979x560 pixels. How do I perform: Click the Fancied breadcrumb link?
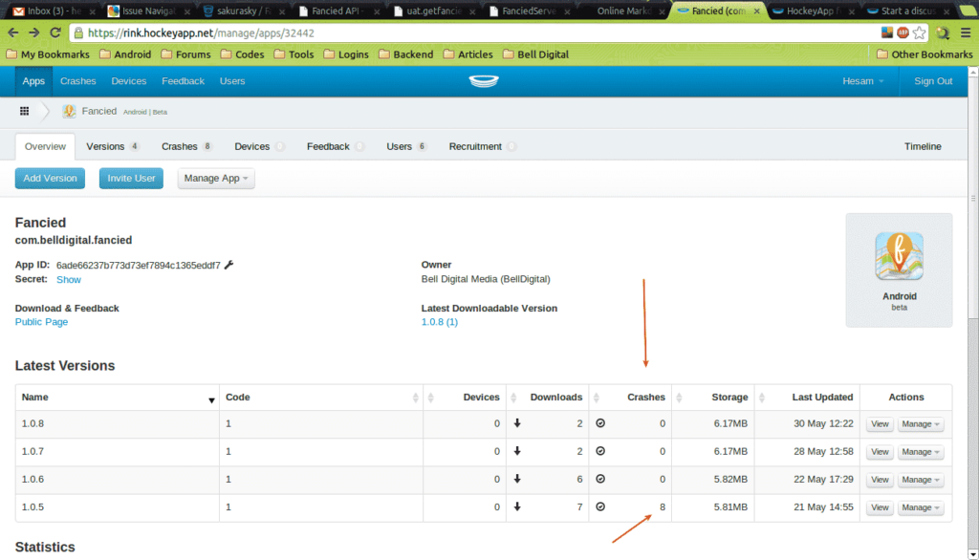[99, 111]
